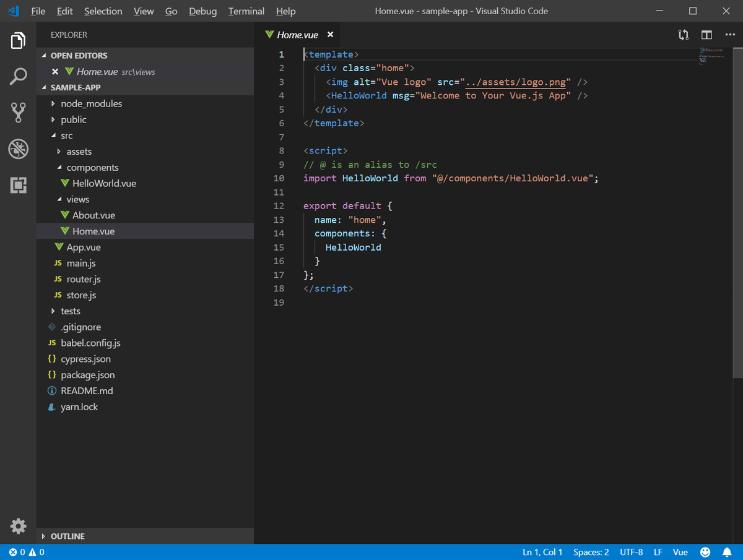Select the Home.vue editor tab

point(298,35)
